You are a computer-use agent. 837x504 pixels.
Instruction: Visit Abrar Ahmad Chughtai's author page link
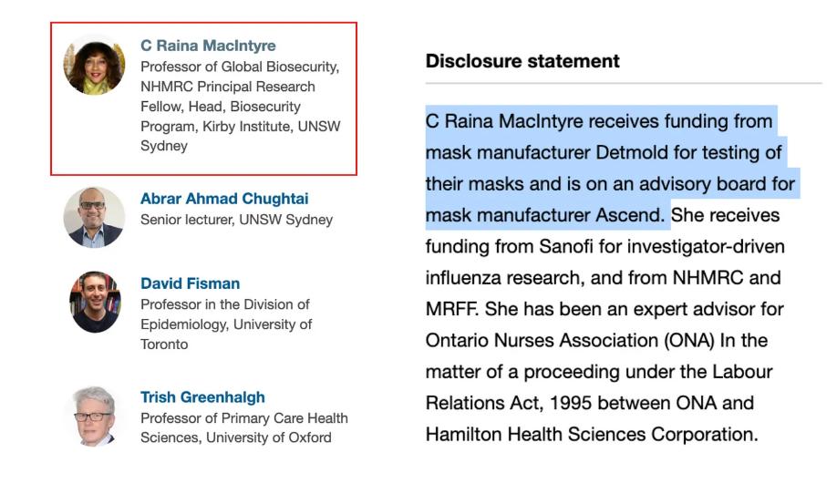224,199
